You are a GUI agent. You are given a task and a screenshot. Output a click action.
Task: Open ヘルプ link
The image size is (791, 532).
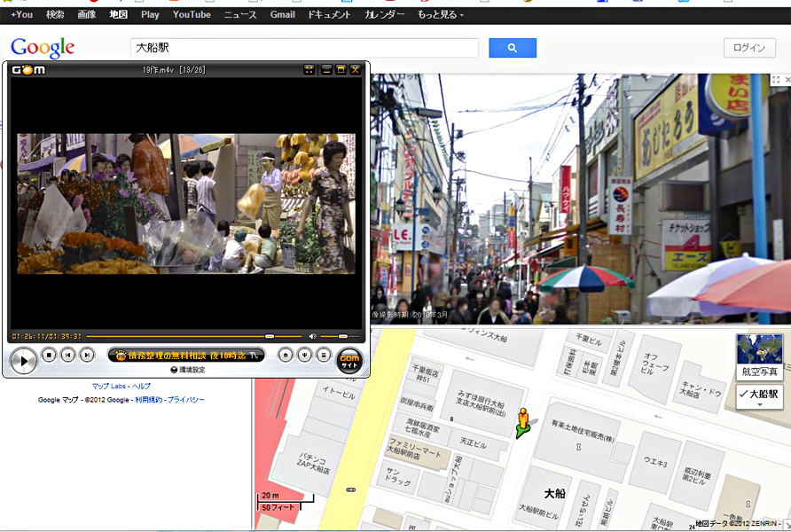141,386
